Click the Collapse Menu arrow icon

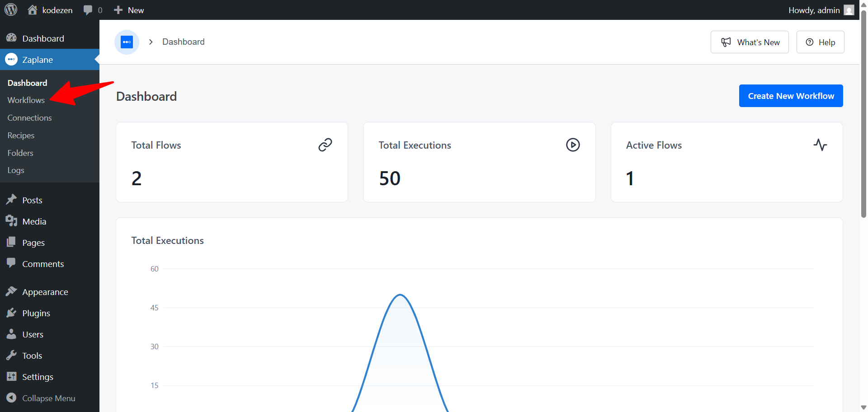click(11, 398)
